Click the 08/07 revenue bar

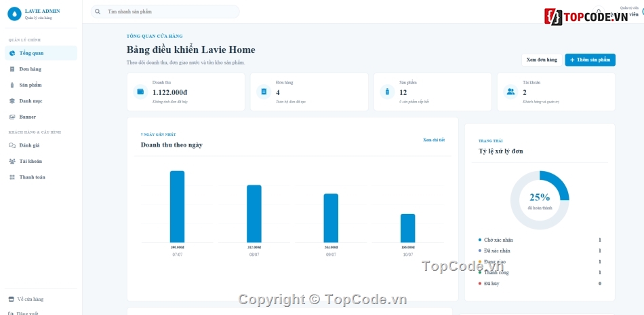[x=254, y=214]
